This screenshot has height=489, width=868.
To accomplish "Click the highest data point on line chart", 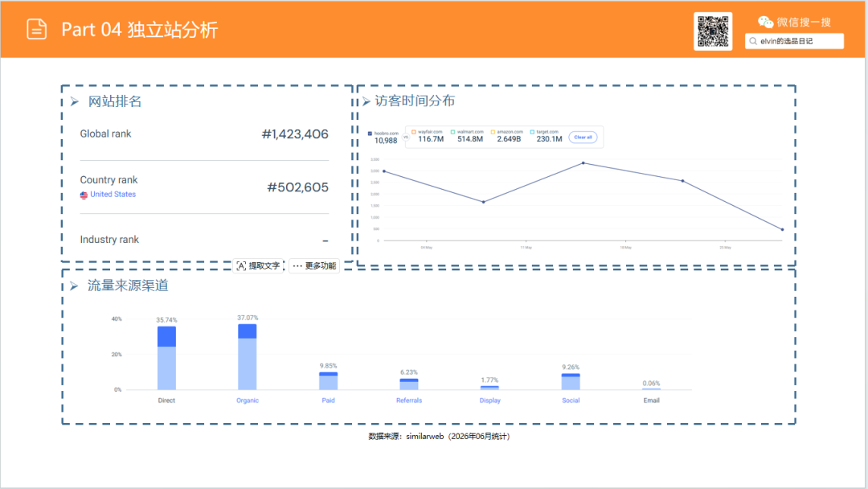I will [583, 163].
